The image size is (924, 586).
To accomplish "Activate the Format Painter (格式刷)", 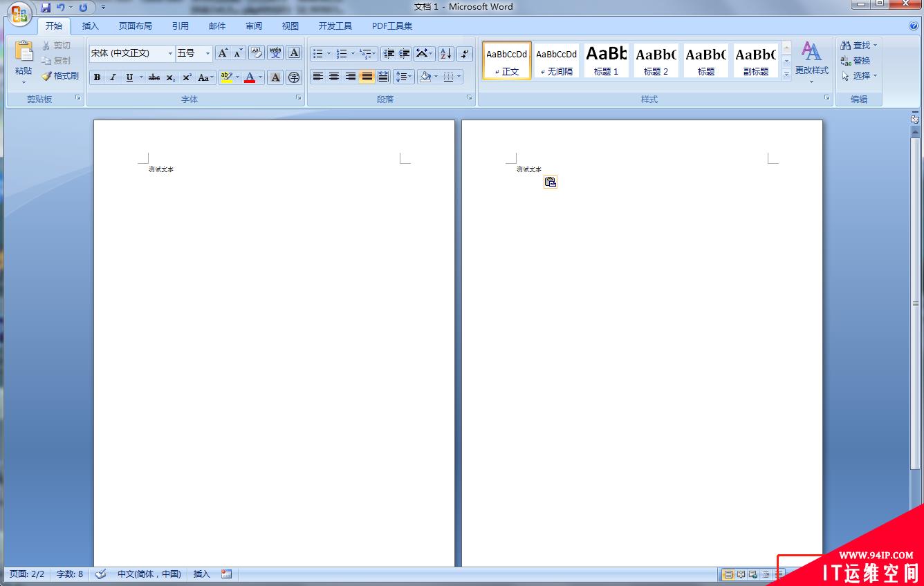I will point(60,76).
